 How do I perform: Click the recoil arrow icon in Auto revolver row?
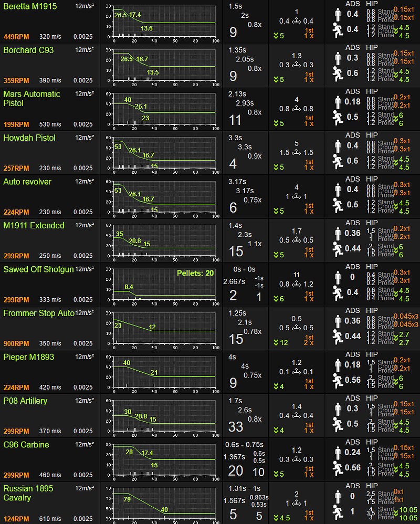[x=297, y=196]
